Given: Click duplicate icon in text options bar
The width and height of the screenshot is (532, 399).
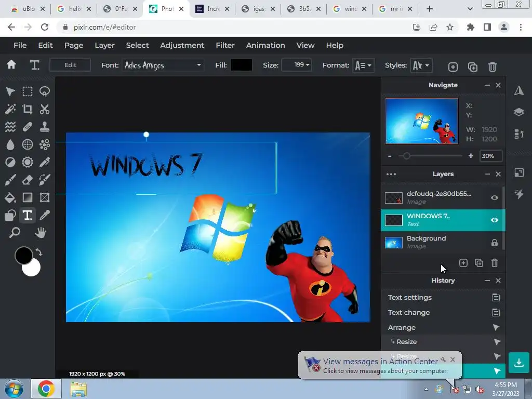Looking at the screenshot, I should click(x=473, y=67).
